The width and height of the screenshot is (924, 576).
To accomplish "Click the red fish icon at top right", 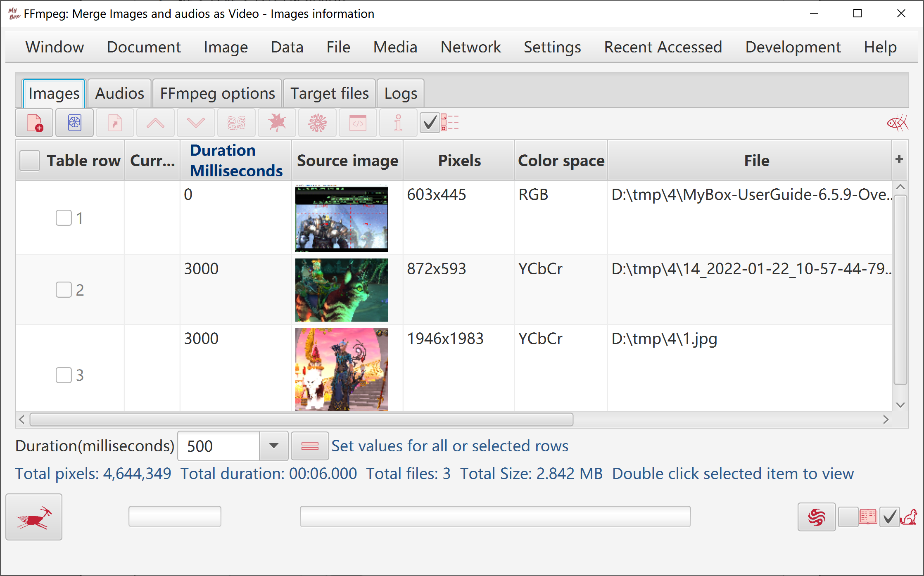I will [x=897, y=123].
